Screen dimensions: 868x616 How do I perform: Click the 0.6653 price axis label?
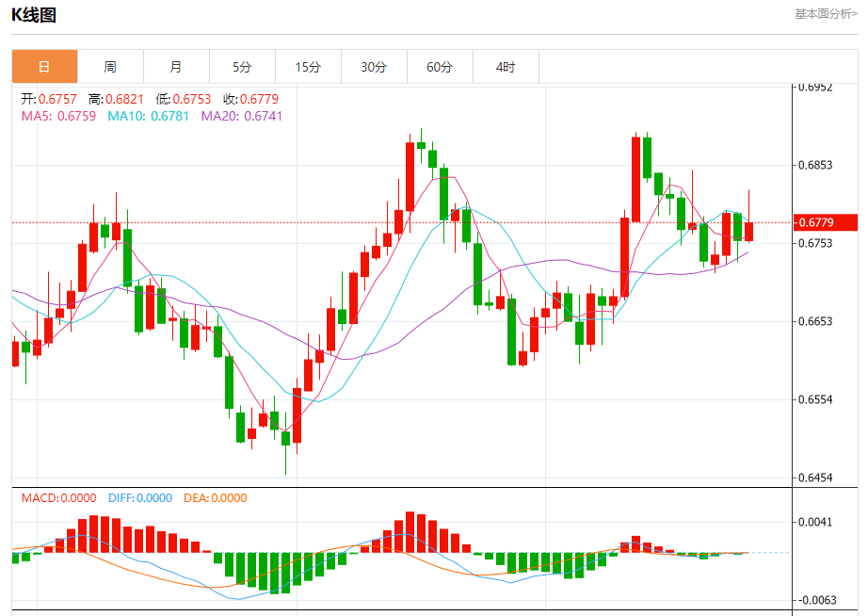(815, 321)
